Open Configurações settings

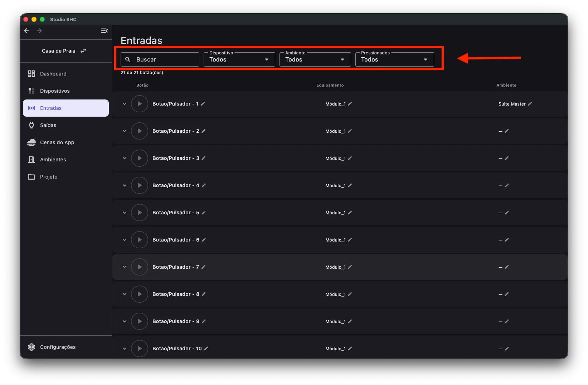66,347
